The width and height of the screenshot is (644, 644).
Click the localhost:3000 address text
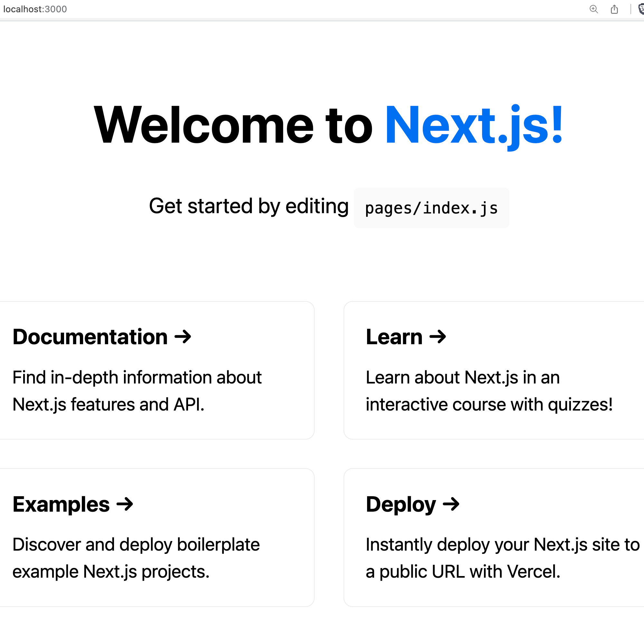pos(35,9)
